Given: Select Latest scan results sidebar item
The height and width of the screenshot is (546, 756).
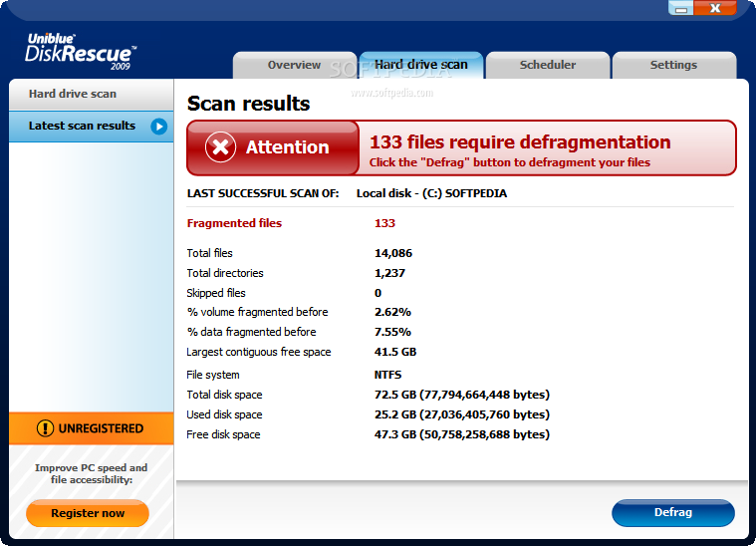Looking at the screenshot, I should [91, 127].
